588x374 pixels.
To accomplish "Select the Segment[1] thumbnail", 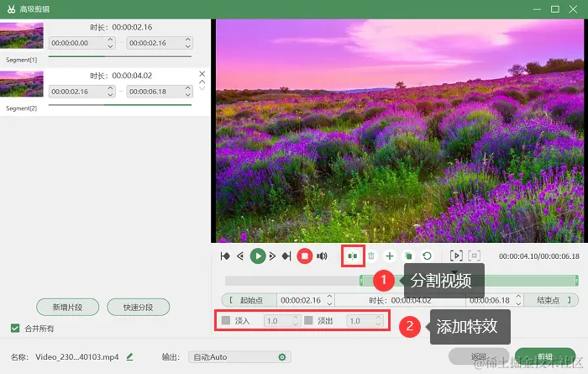I will [21, 35].
